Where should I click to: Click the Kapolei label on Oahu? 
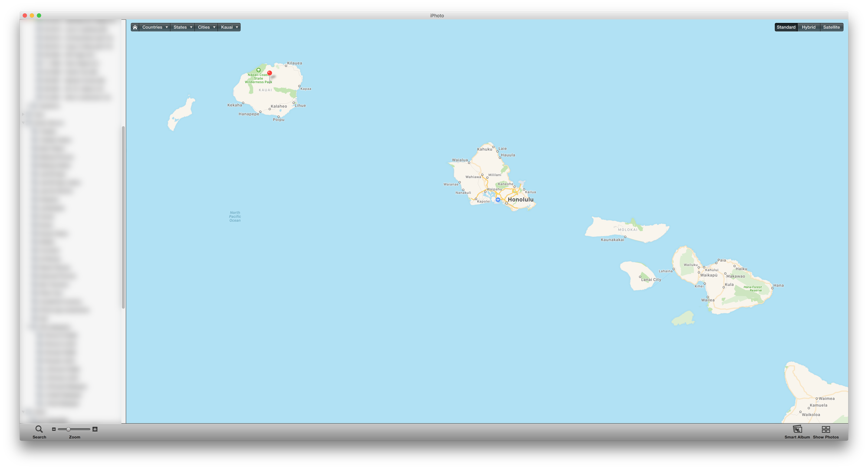point(483,201)
